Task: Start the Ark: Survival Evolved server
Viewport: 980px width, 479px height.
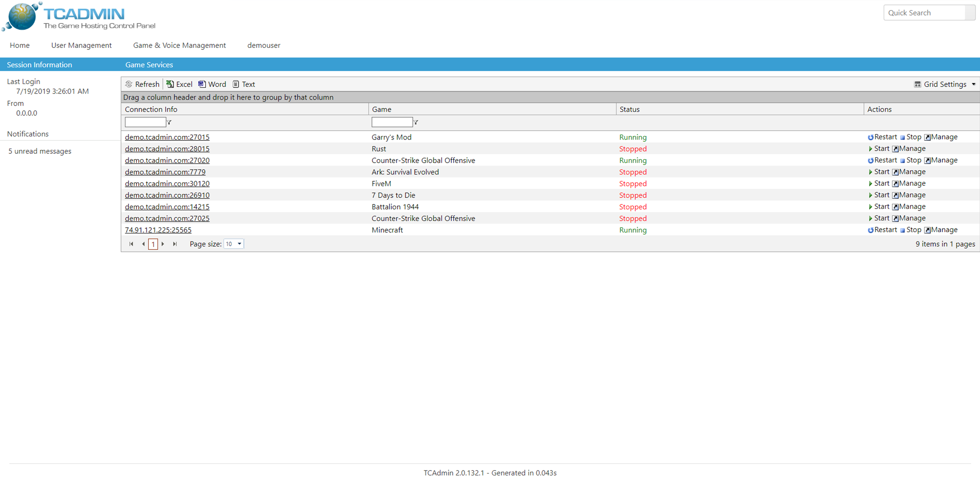Action: pos(879,172)
